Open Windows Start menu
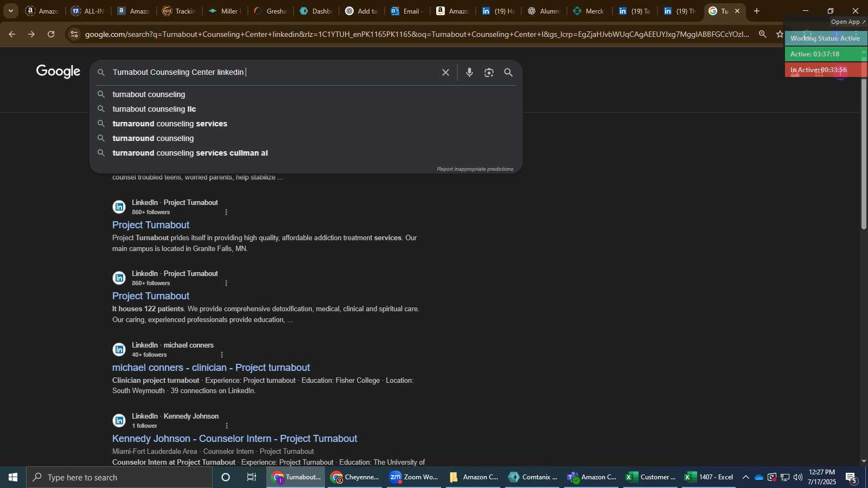Viewport: 868px width, 488px height. (13, 477)
